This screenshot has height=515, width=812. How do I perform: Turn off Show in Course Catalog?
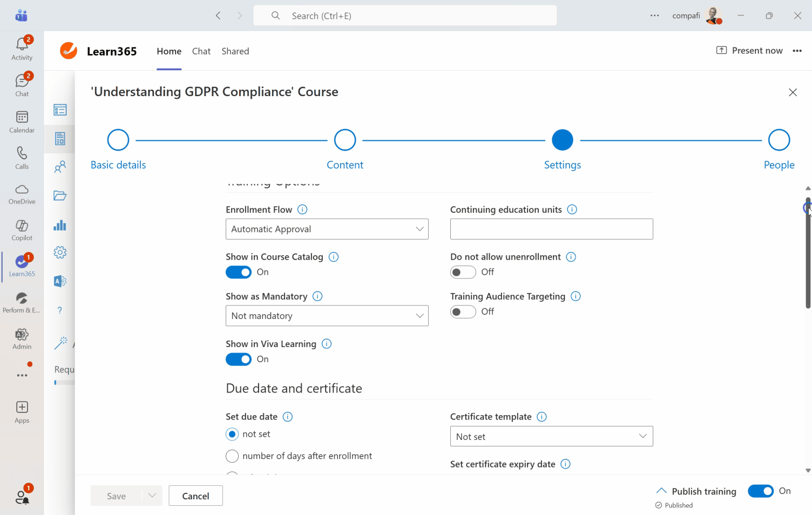click(x=239, y=272)
